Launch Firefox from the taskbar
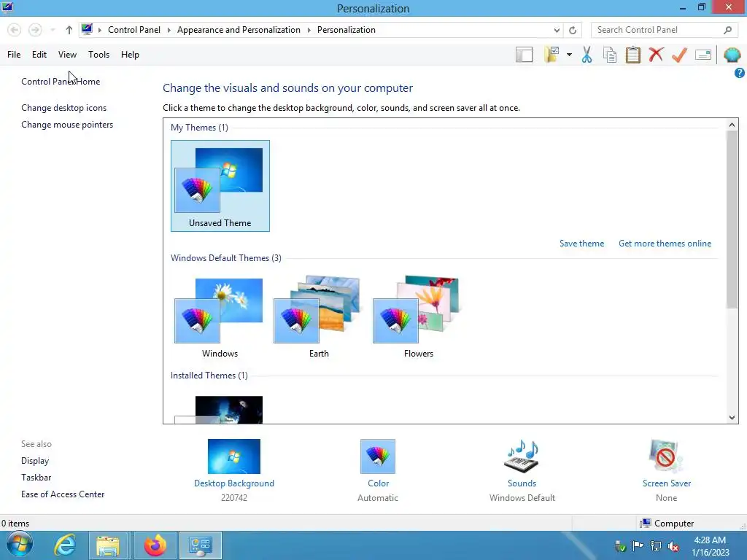747x560 pixels. [x=155, y=545]
